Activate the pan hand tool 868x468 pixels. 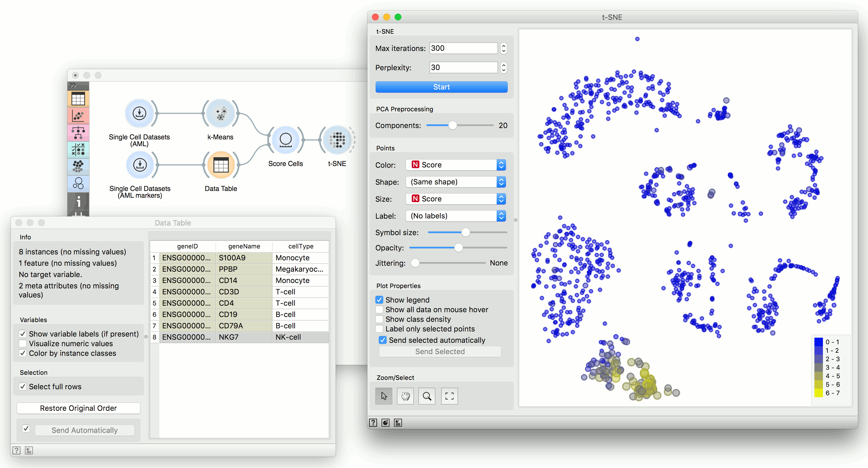coord(405,396)
